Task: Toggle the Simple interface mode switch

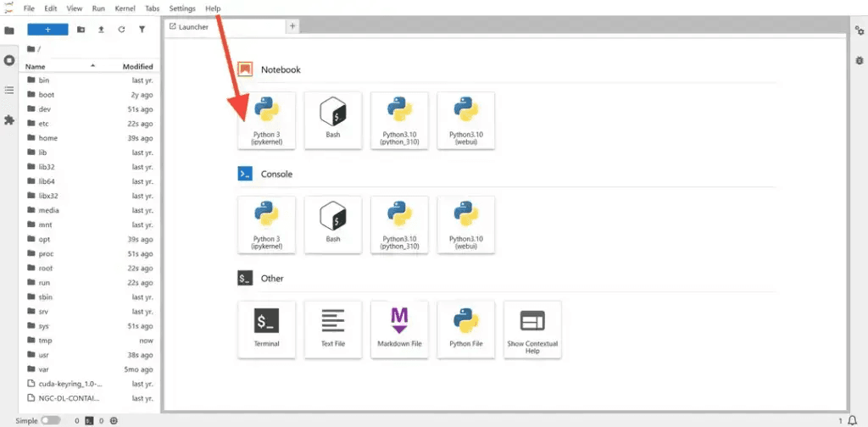Action: (51, 420)
